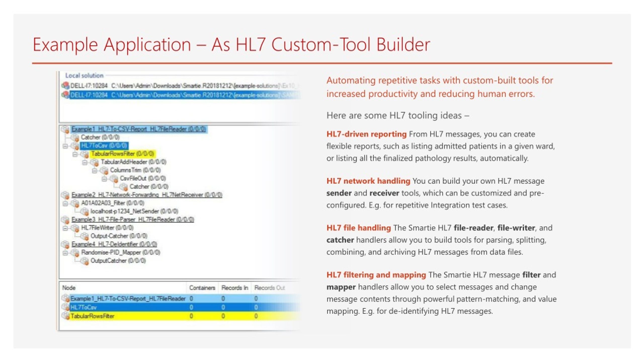Screen dimensions: 644x362
Task: Collapse the CsvFileOut tree node
Action: coord(104,179)
